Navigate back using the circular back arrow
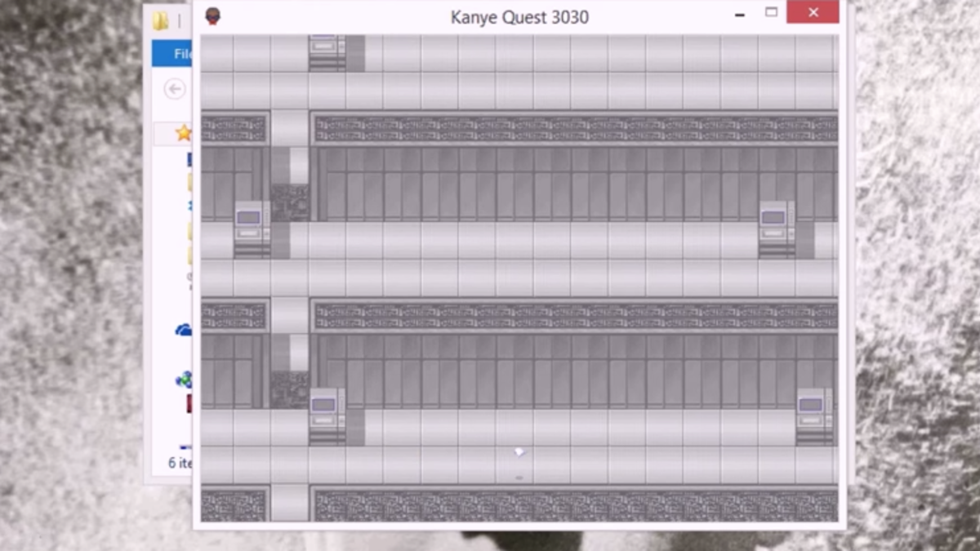Image resolution: width=980 pixels, height=551 pixels. point(175,89)
